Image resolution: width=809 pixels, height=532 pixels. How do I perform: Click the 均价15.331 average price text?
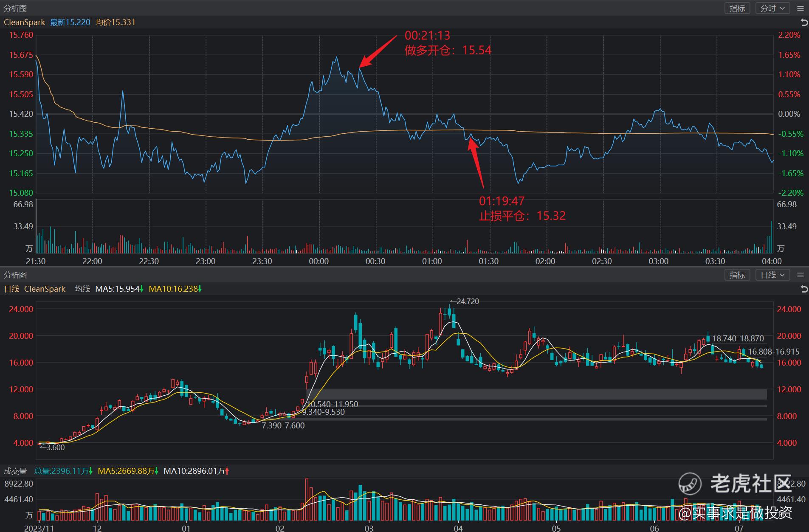tap(116, 22)
